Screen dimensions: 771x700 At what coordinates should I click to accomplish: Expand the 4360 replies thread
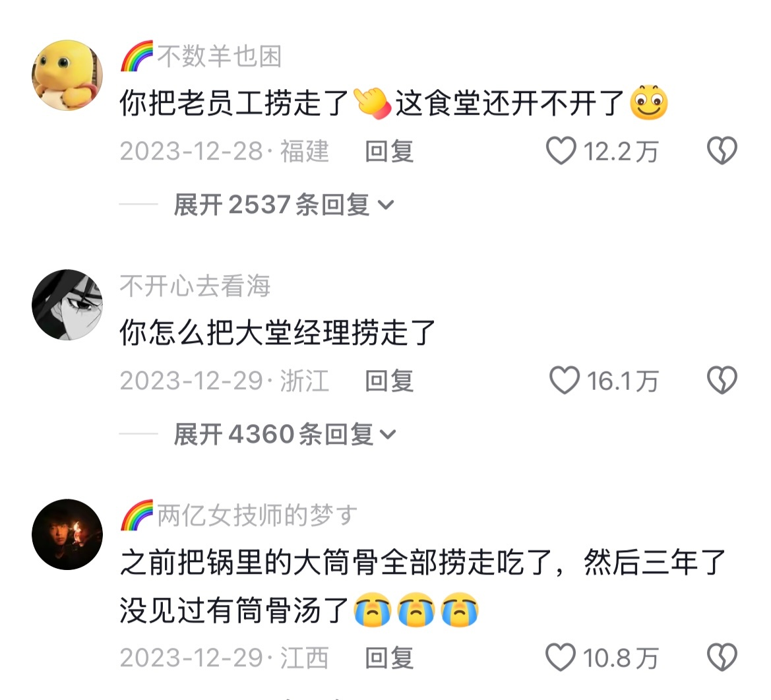tap(285, 434)
